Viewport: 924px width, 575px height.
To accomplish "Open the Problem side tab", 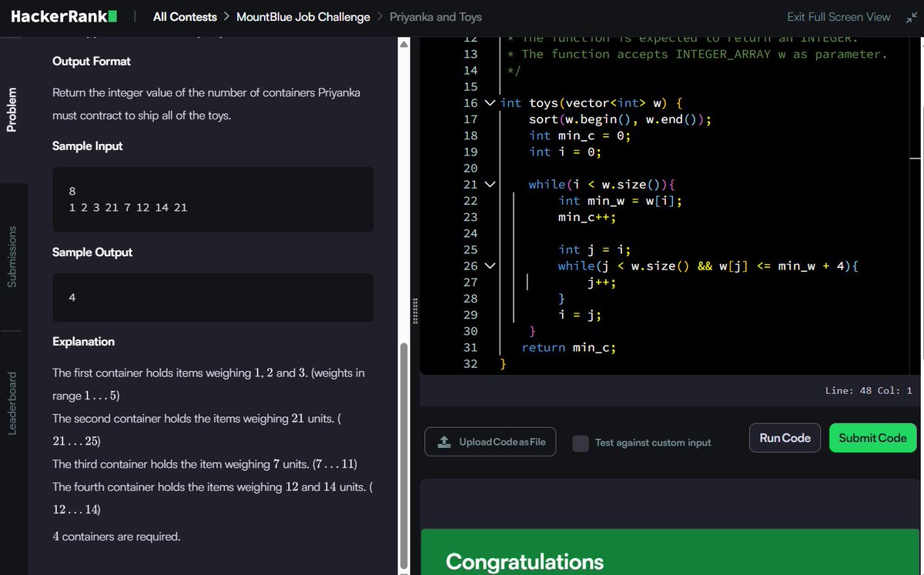I will pos(12,109).
